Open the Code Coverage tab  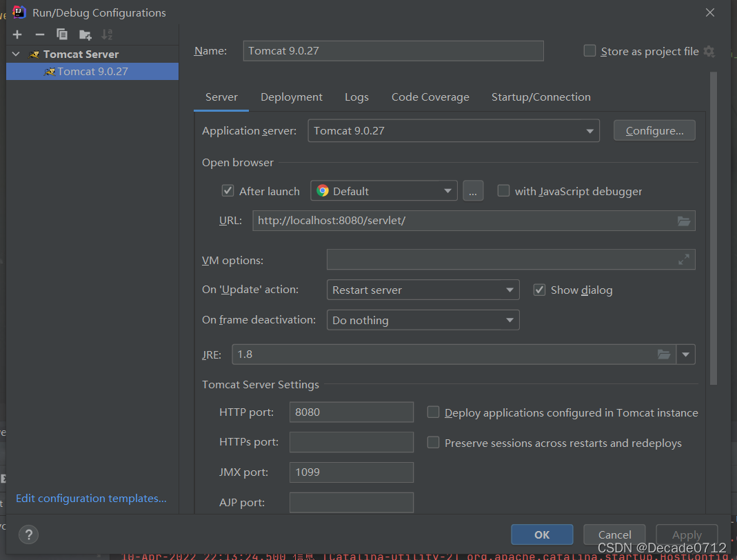[x=430, y=97]
